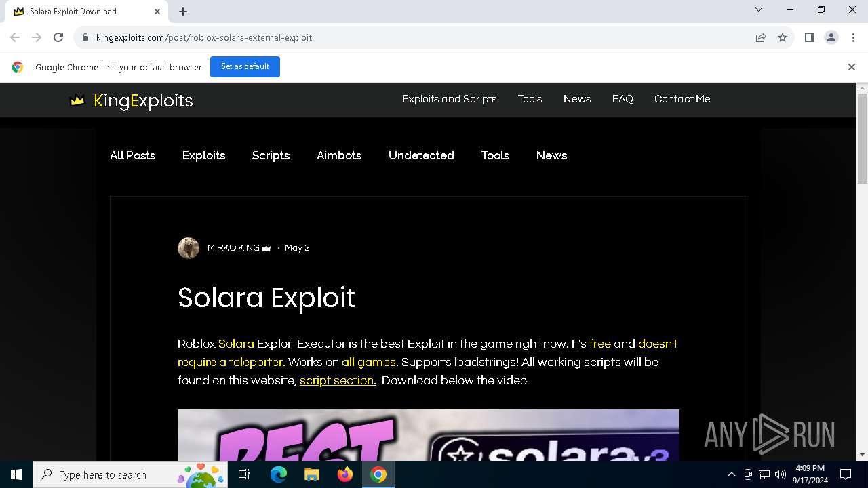Select the Aimbots category
This screenshot has height=488, width=868.
(x=339, y=155)
